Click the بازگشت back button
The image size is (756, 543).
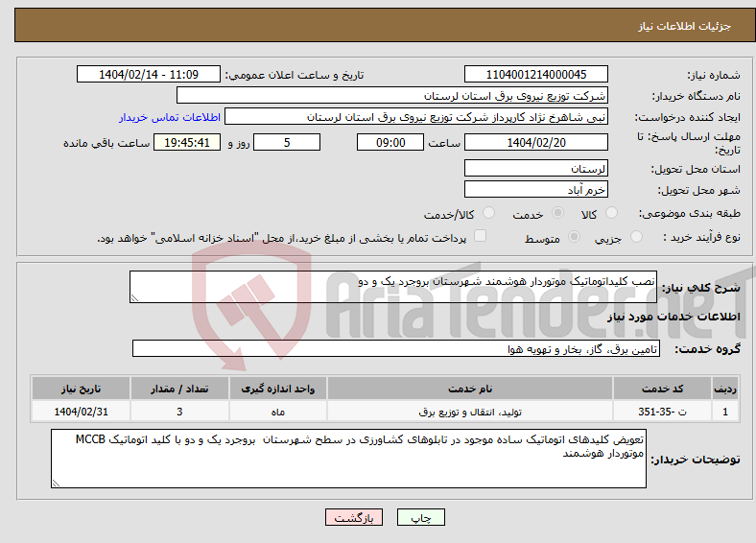pos(354,517)
